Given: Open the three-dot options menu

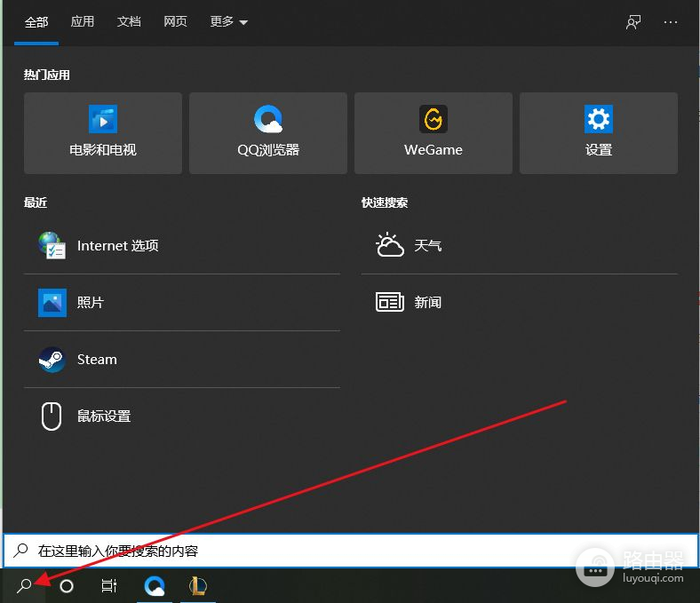Looking at the screenshot, I should pos(671,22).
